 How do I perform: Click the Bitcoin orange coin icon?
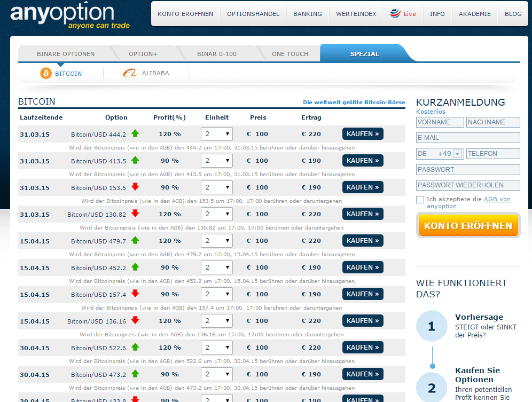point(46,73)
